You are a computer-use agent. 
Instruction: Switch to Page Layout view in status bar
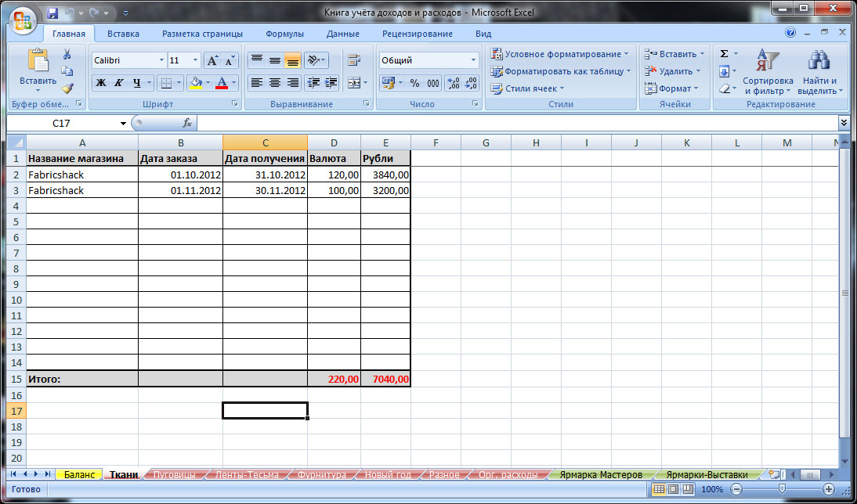[x=673, y=489]
